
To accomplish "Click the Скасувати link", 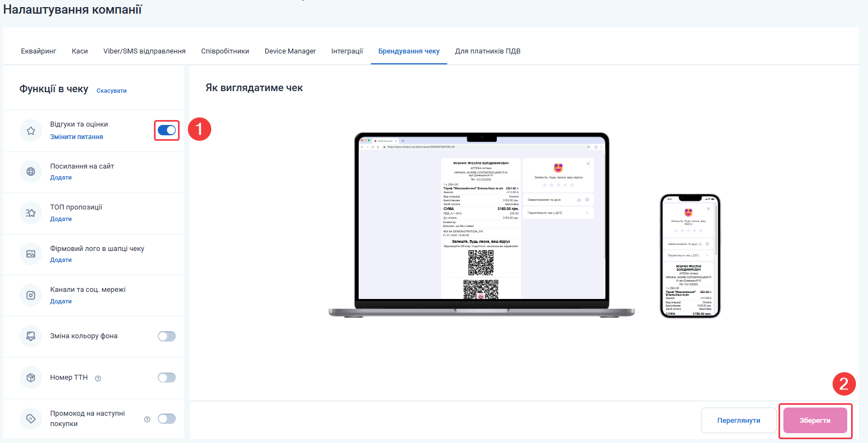I will [111, 91].
